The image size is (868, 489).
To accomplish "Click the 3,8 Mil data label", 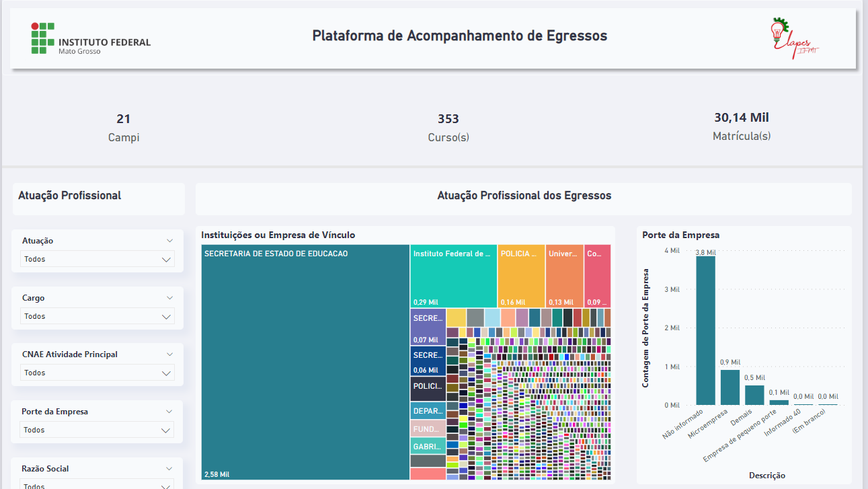I will pyautogui.click(x=706, y=252).
